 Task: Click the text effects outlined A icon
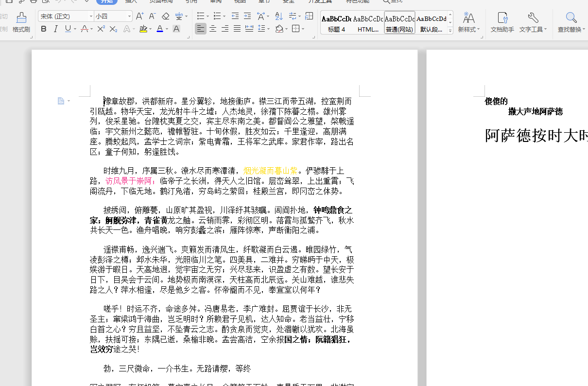click(x=127, y=29)
